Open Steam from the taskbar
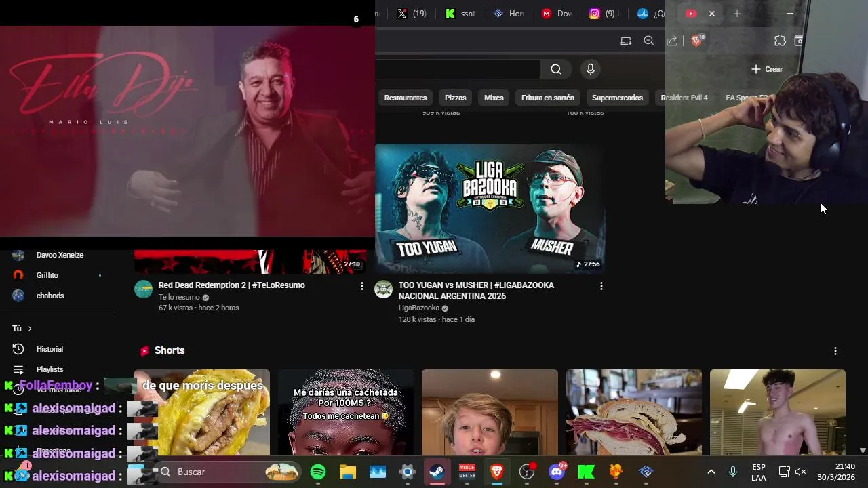Image resolution: width=868 pixels, height=488 pixels. [x=437, y=472]
